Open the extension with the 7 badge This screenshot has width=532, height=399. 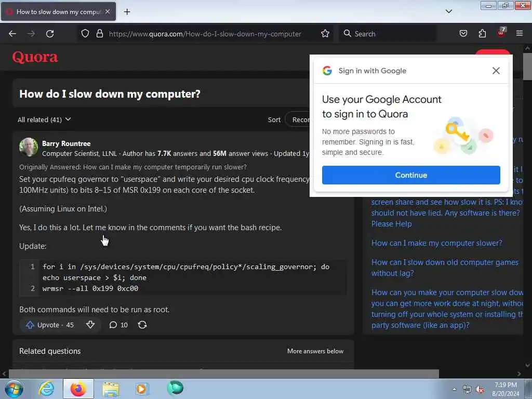coord(501,33)
